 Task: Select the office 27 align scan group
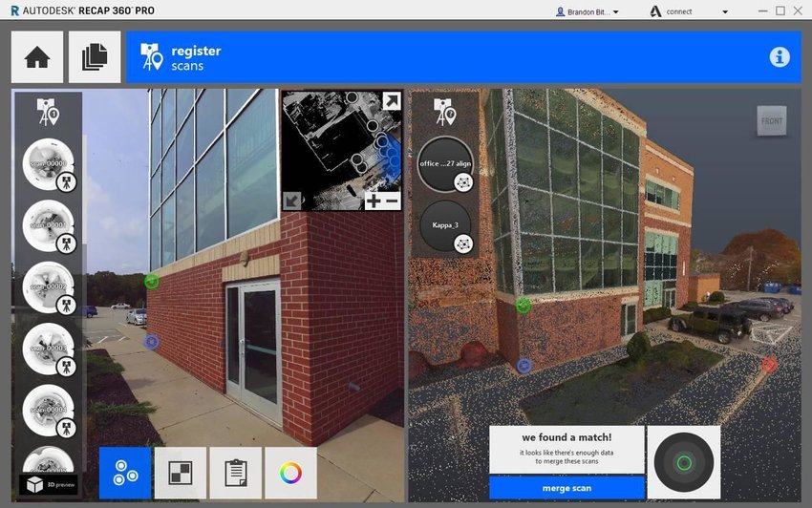[x=445, y=163]
